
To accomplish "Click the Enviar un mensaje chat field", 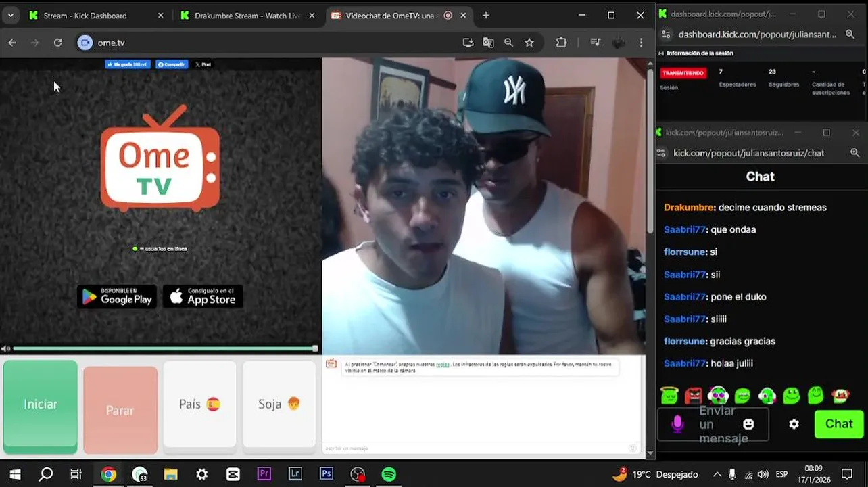I will click(713, 424).
